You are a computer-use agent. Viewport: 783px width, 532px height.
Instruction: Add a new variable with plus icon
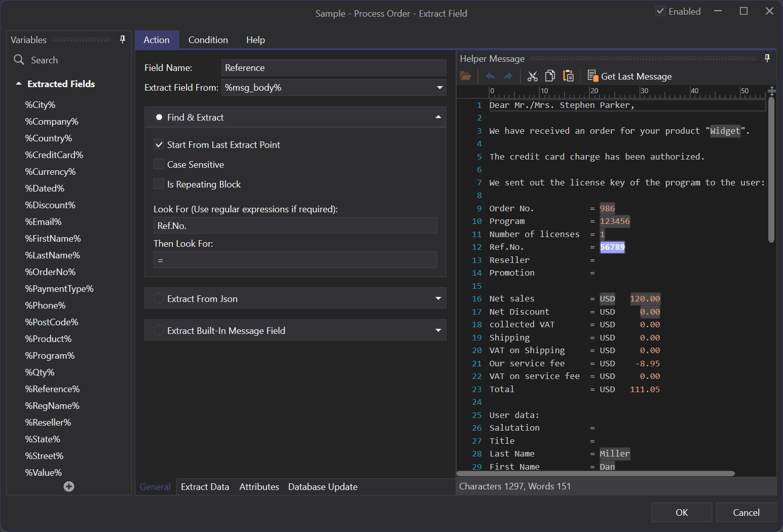coord(69,486)
